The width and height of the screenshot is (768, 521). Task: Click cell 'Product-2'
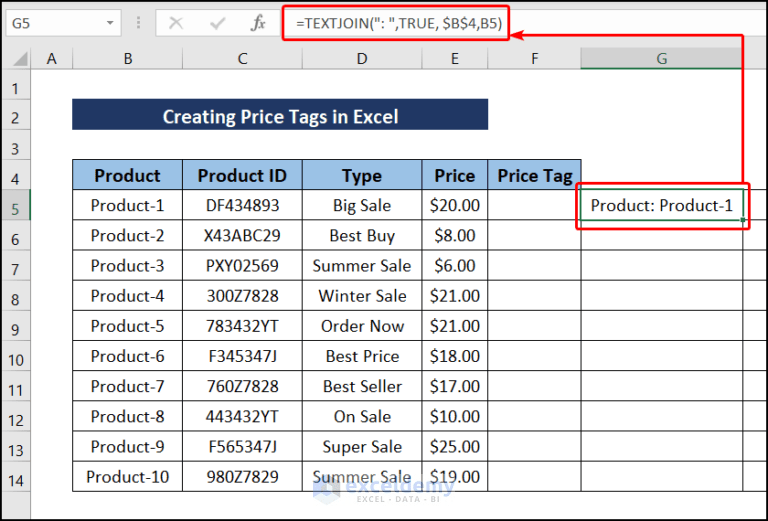127,236
